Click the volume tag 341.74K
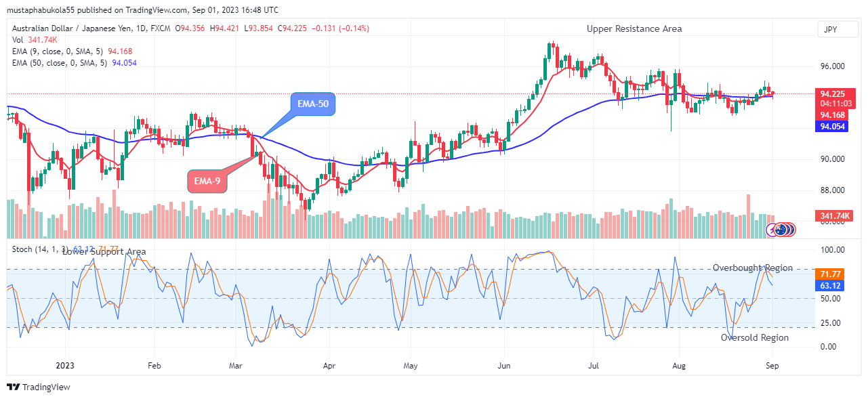 [x=835, y=216]
